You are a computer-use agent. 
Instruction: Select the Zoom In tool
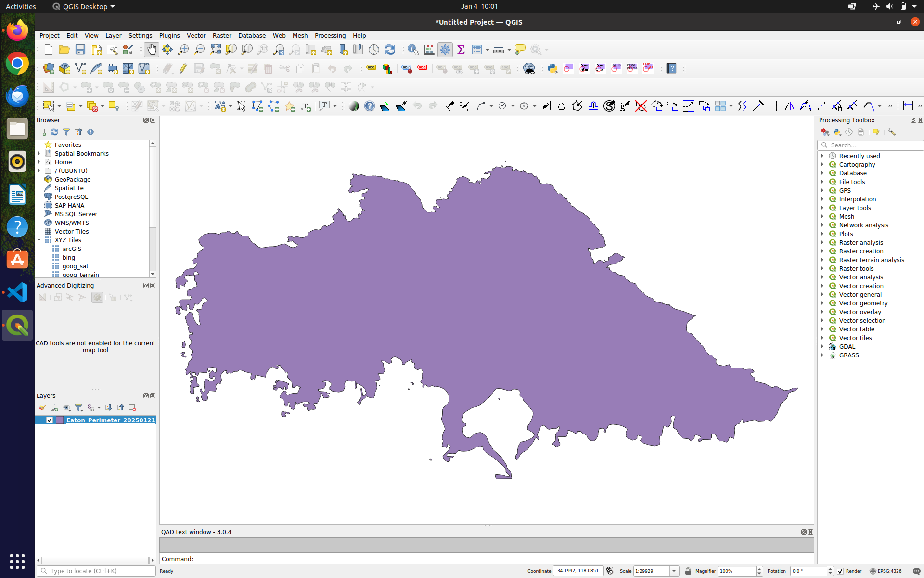(x=183, y=50)
